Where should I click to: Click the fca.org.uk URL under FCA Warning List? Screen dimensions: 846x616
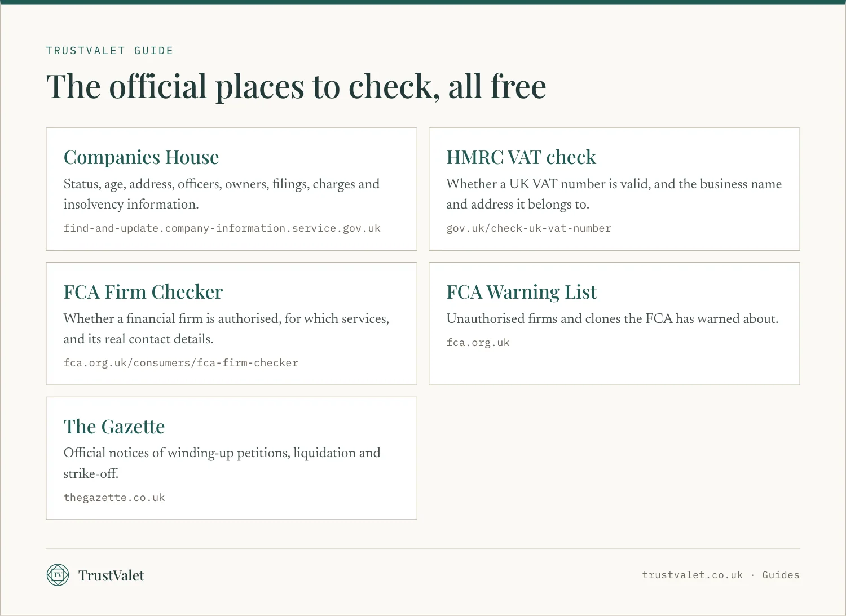pos(478,343)
